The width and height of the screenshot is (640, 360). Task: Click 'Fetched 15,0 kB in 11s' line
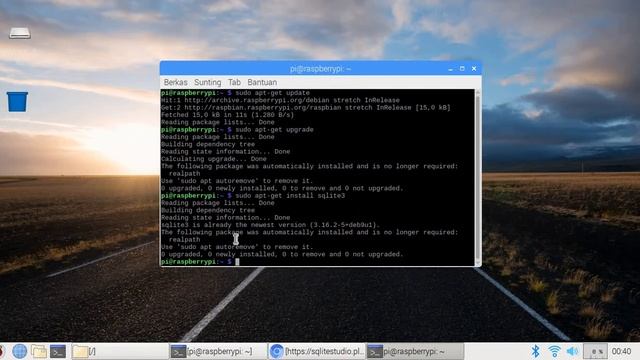(227, 115)
